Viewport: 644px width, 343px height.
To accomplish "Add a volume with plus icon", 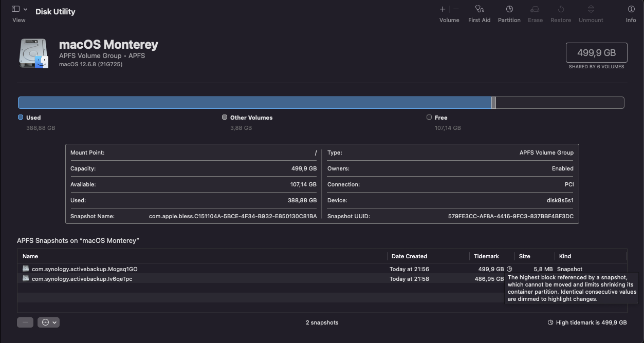I will [443, 9].
